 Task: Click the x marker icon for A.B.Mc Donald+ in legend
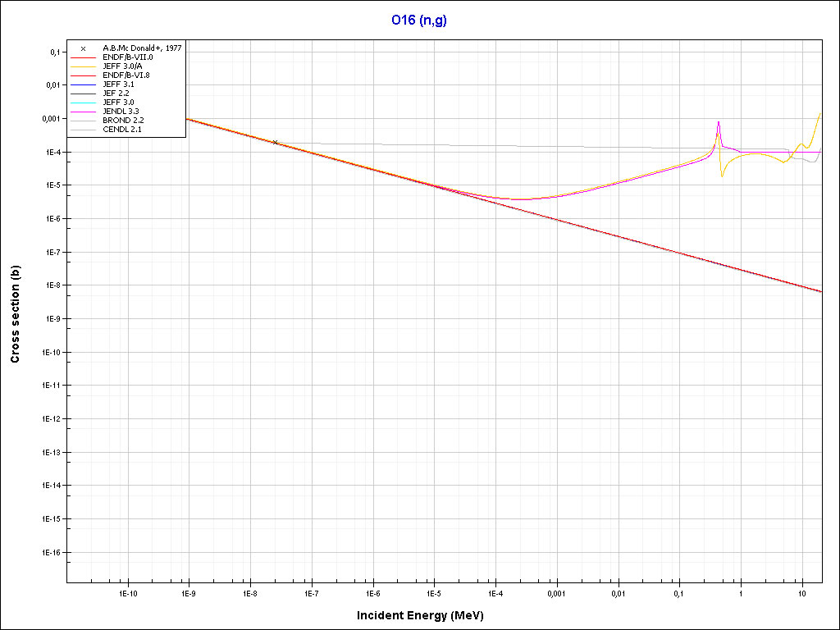click(84, 48)
